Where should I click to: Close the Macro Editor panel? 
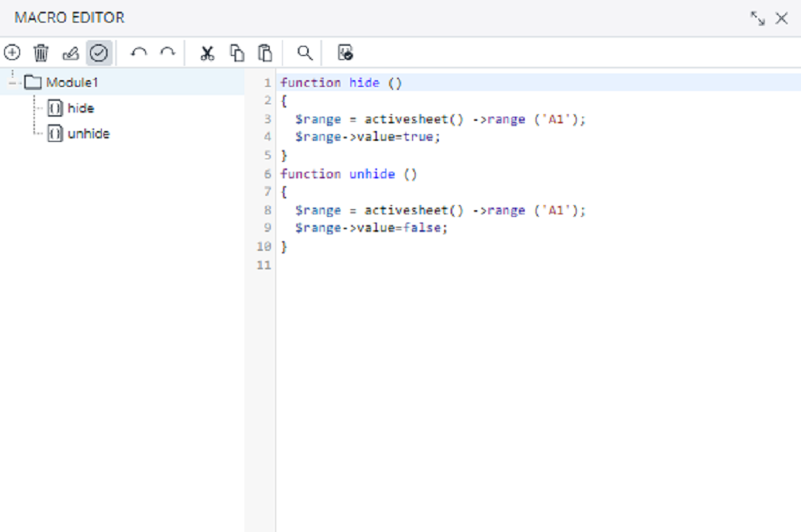point(782,18)
